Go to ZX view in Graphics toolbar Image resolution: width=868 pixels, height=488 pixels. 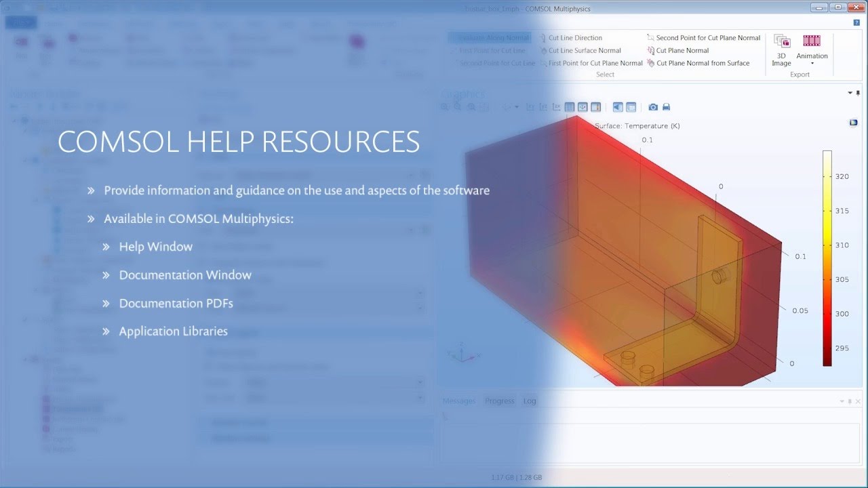tap(557, 107)
